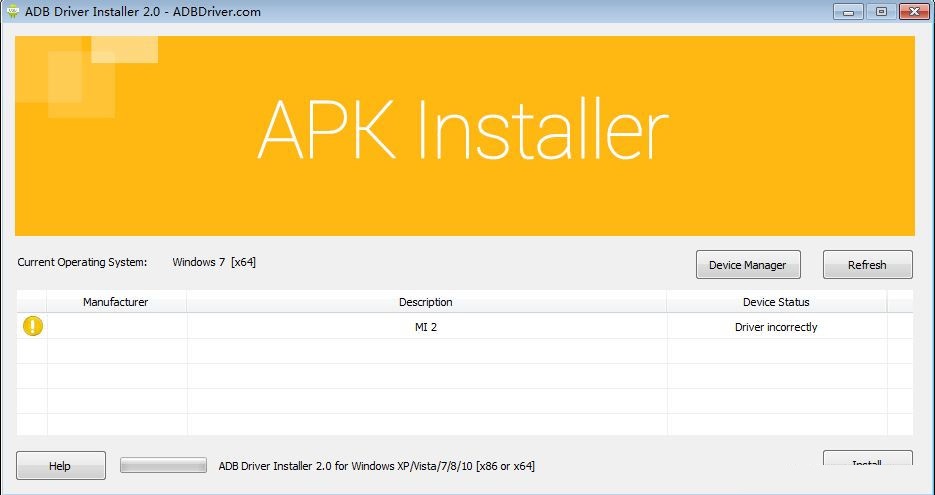Select the MI 2 device entry
The width and height of the screenshot is (935, 495).
coord(426,327)
